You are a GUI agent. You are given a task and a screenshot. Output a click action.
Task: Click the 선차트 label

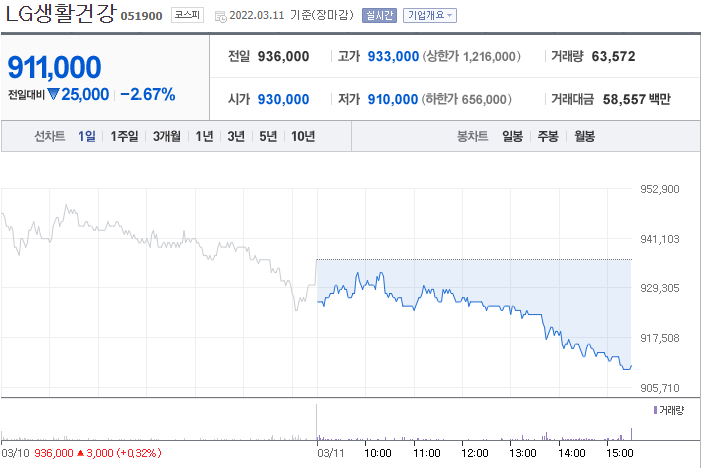tap(50, 136)
